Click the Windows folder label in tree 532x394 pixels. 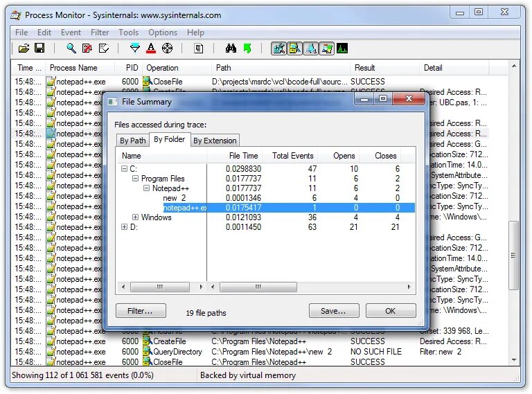tap(156, 217)
